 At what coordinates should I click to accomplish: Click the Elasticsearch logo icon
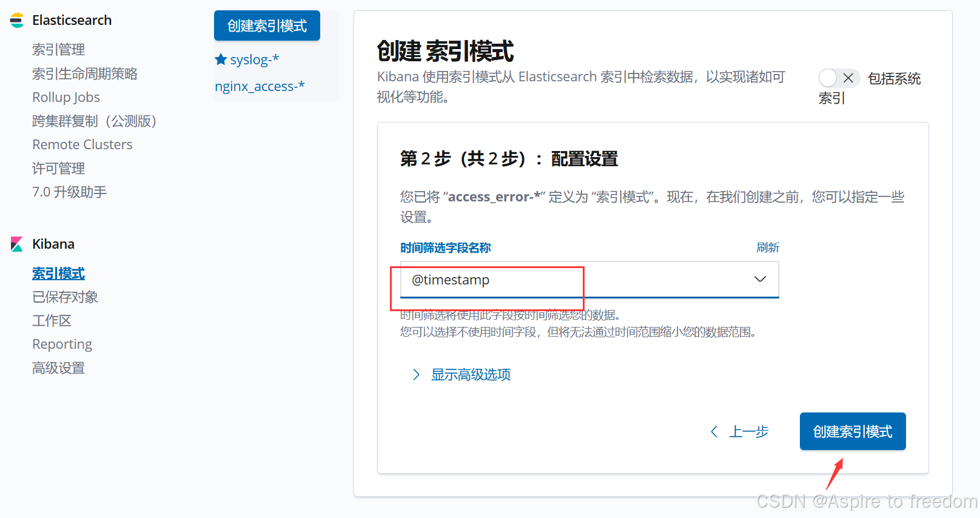tap(17, 21)
